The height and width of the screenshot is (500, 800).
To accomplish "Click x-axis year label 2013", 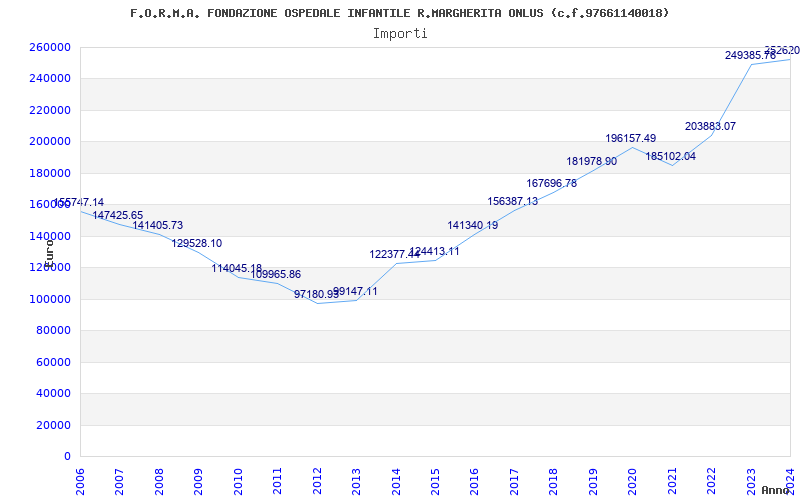I will click(x=356, y=481).
